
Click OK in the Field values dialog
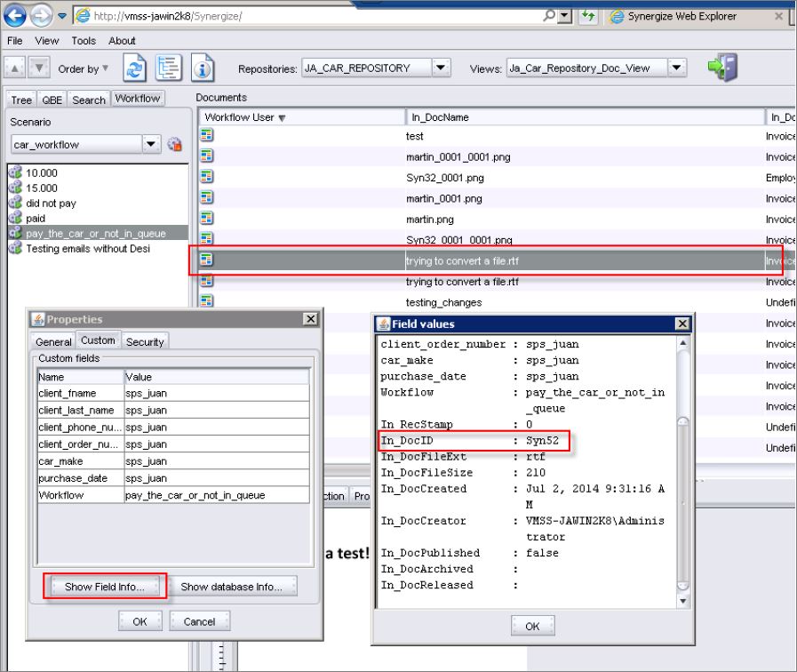532,626
